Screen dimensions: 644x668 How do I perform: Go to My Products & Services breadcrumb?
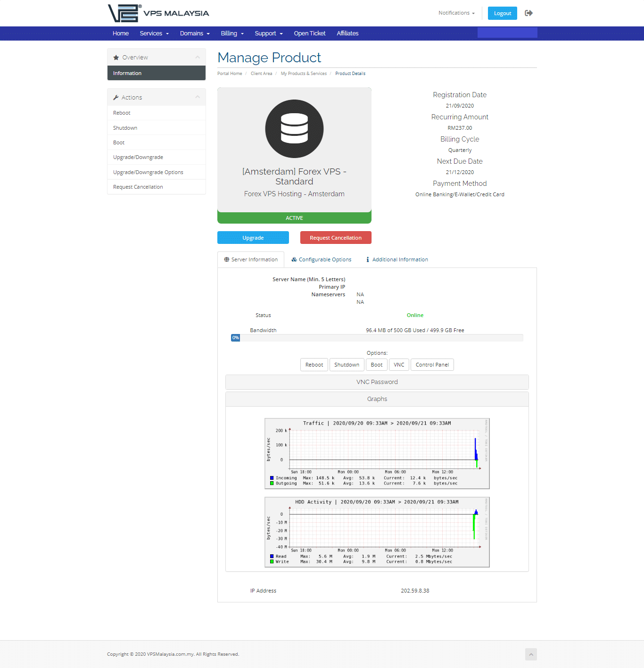click(x=304, y=74)
